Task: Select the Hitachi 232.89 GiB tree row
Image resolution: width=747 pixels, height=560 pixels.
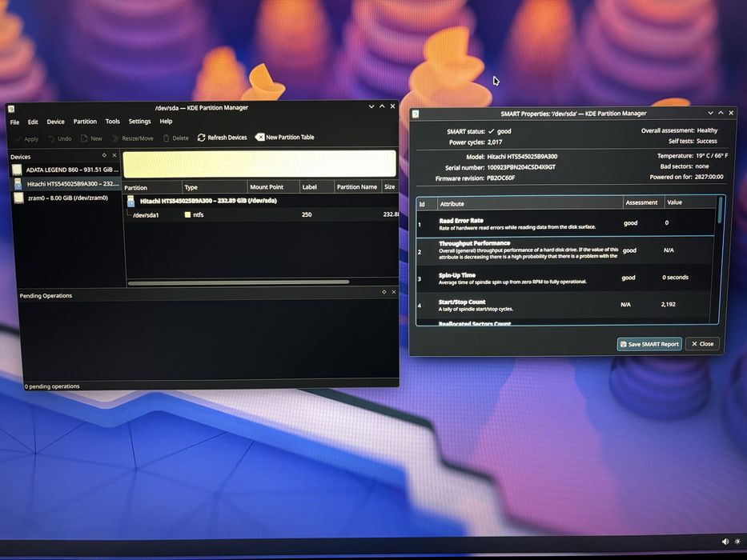Action: click(261, 201)
